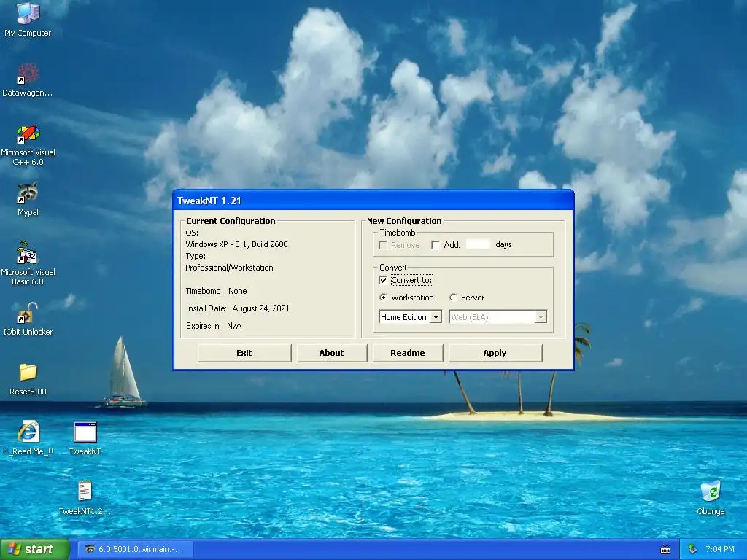The width and height of the screenshot is (747, 560).
Task: Click the 'Professional/Workstation' type text
Action: tap(229, 268)
